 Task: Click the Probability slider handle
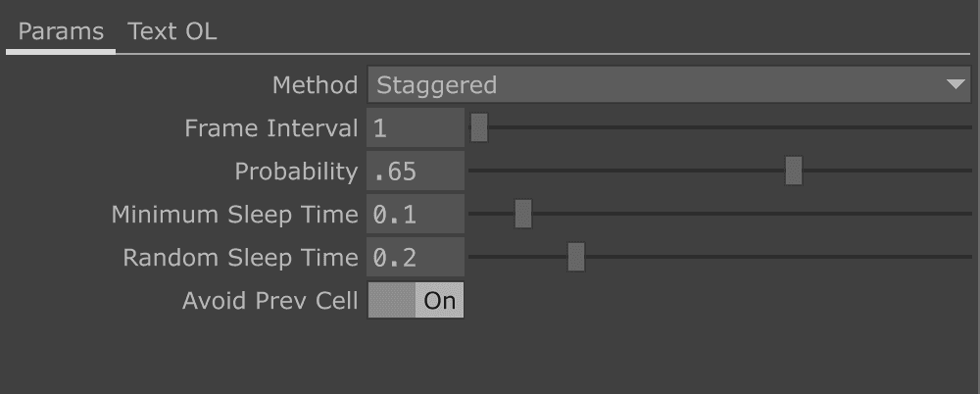794,172
